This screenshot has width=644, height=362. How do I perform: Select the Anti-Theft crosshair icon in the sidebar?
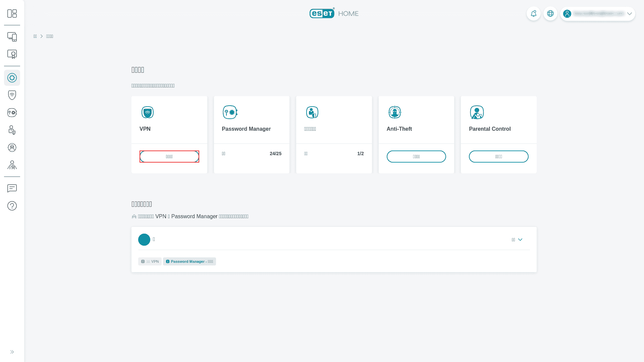coord(12,147)
